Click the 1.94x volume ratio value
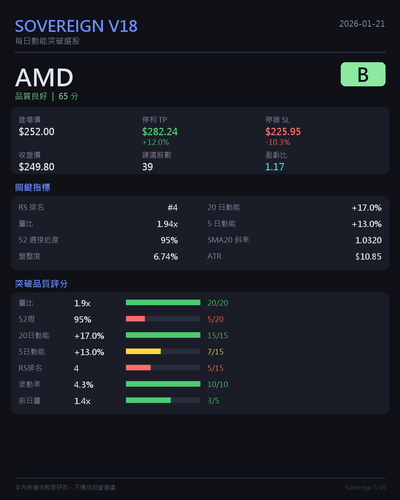Viewport: 400px width, 500px height. coord(167,224)
